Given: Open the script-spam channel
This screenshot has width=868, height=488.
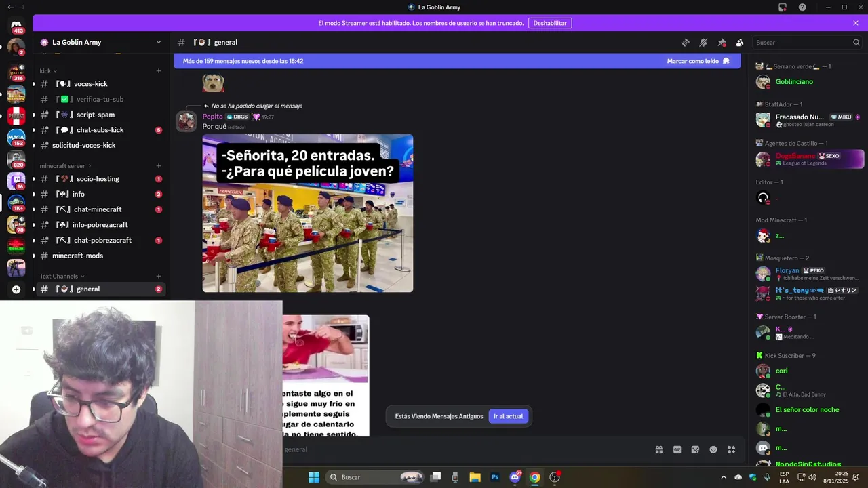Looking at the screenshot, I should pos(101,115).
